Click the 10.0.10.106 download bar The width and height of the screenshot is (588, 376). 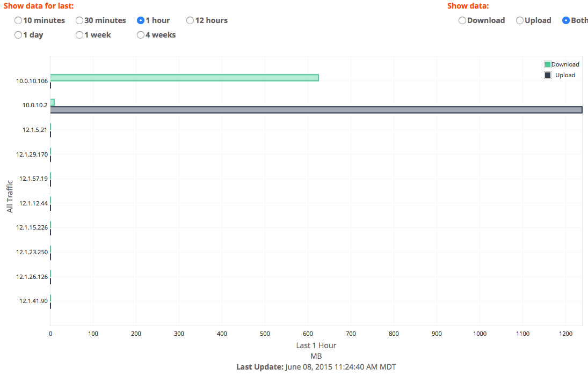[184, 78]
